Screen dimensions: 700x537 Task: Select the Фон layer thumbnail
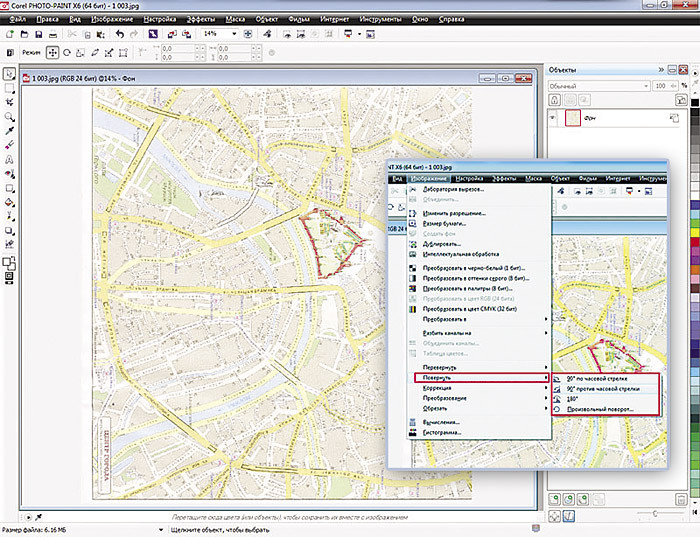point(571,119)
